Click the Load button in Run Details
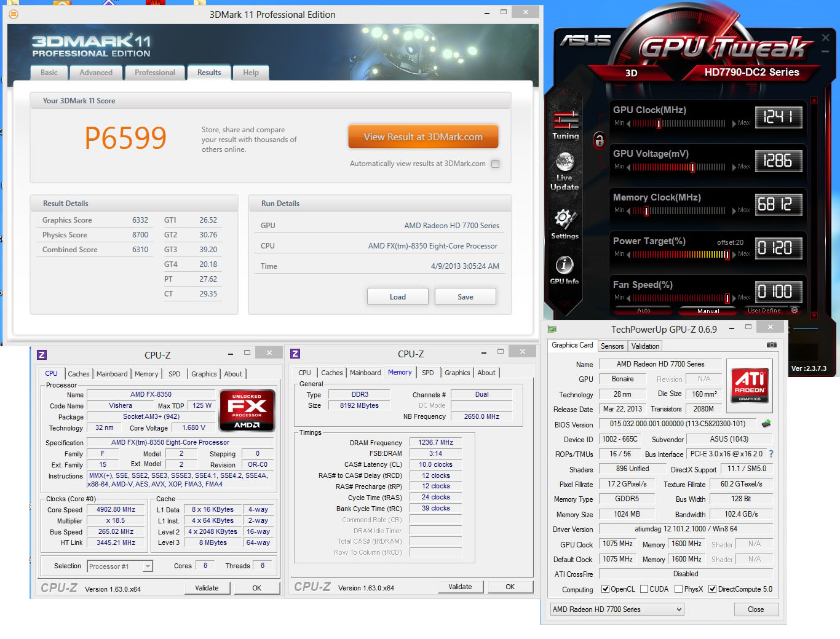 coord(398,296)
